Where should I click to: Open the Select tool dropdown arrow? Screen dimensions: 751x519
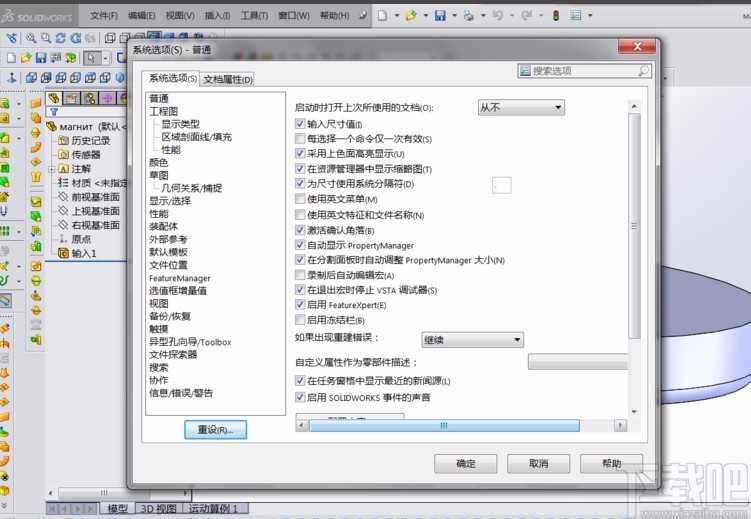click(x=105, y=58)
